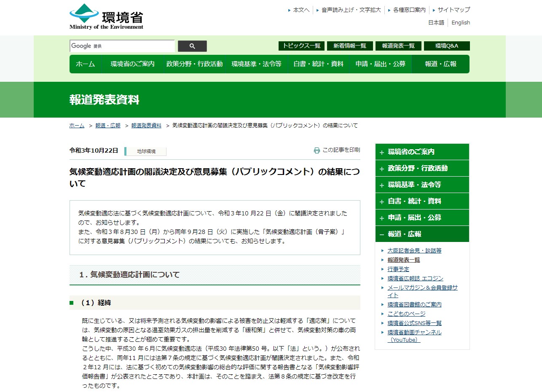Expand the 環境省のご案内 sidebar section
542x392 pixels.
[421, 152]
